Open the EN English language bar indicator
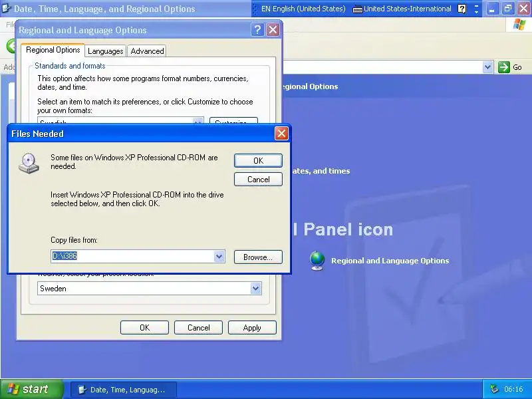Viewport: 532px width, 399px height. click(x=303, y=9)
